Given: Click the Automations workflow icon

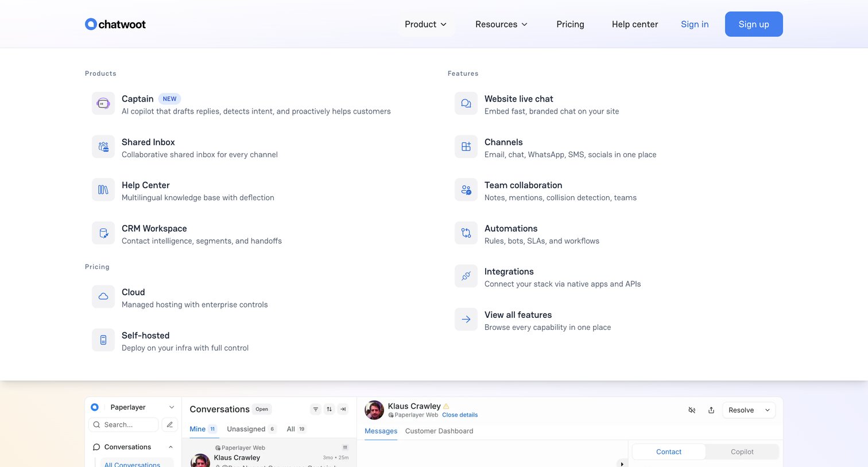Looking at the screenshot, I should (466, 234).
